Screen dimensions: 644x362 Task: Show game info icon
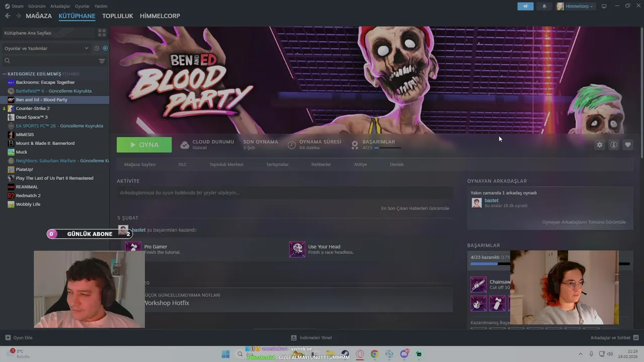614,145
